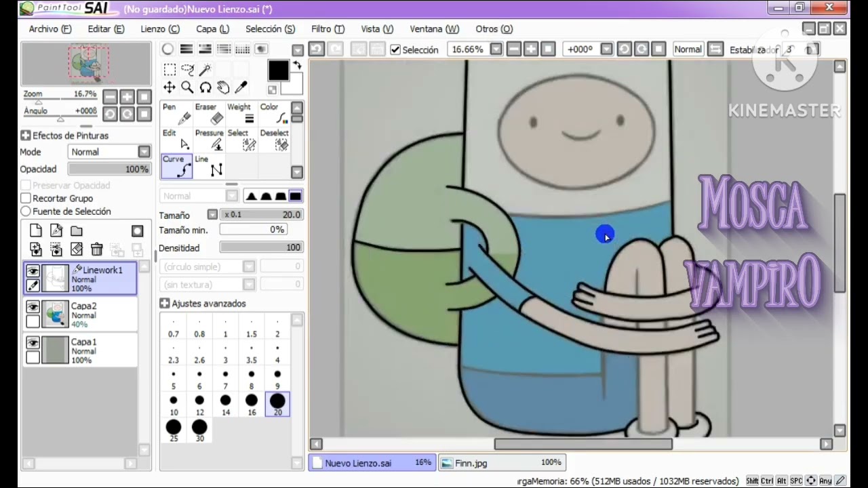This screenshot has height=488, width=868.
Task: Pick brush size 10 preset
Action: point(174,405)
